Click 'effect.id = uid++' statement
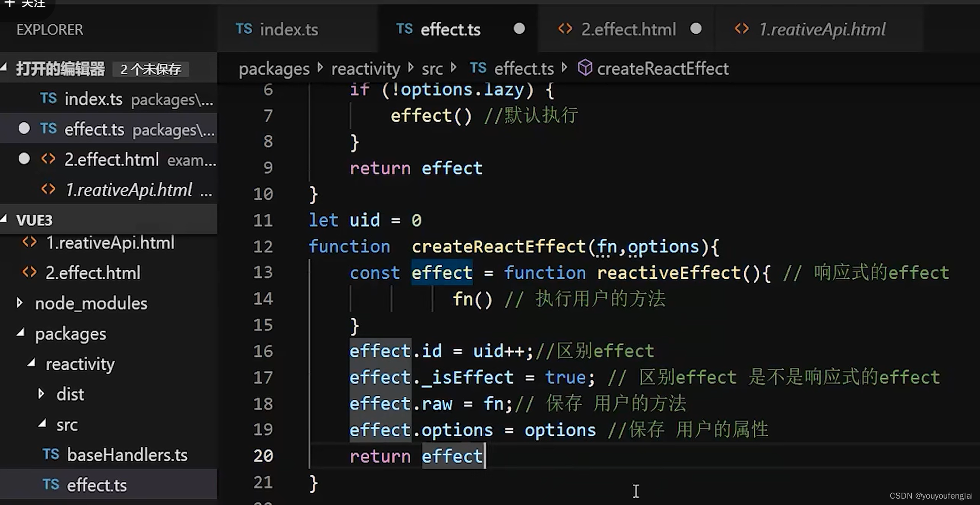Image resolution: width=980 pixels, height=505 pixels. (x=441, y=351)
